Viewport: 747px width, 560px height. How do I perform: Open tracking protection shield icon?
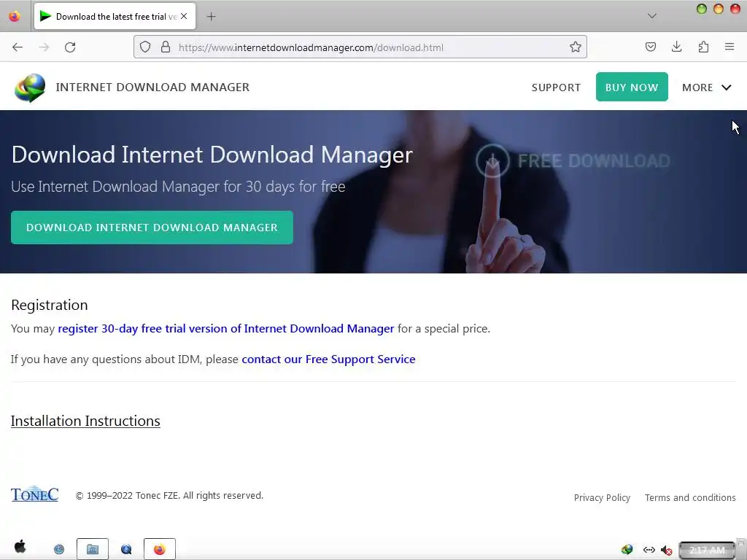145,47
